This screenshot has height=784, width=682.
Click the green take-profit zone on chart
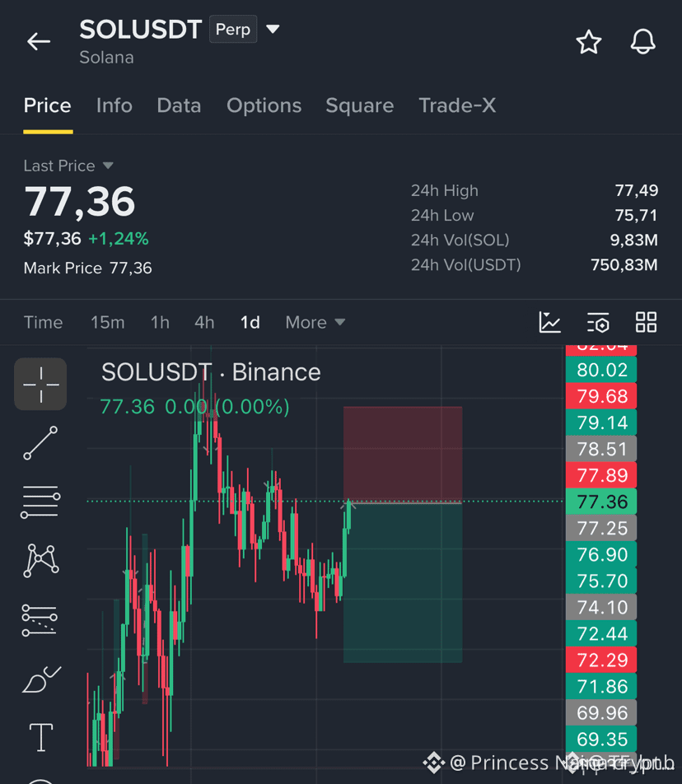click(403, 582)
